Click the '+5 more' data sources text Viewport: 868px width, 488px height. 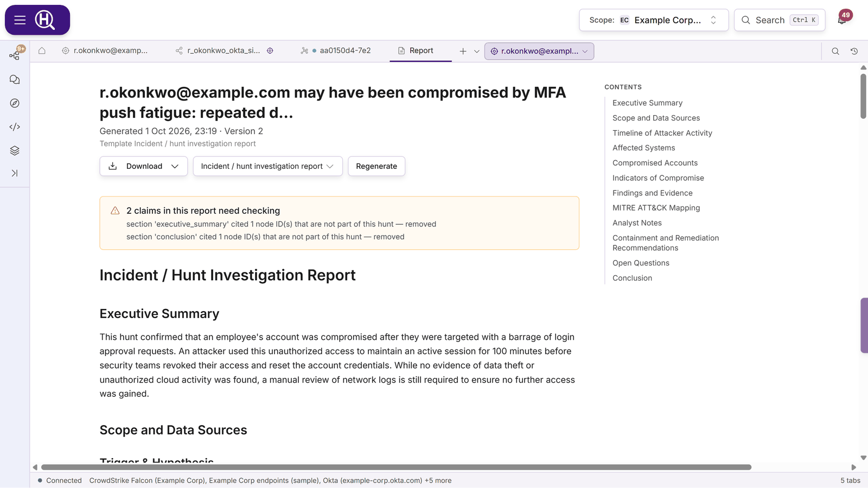tap(438, 480)
